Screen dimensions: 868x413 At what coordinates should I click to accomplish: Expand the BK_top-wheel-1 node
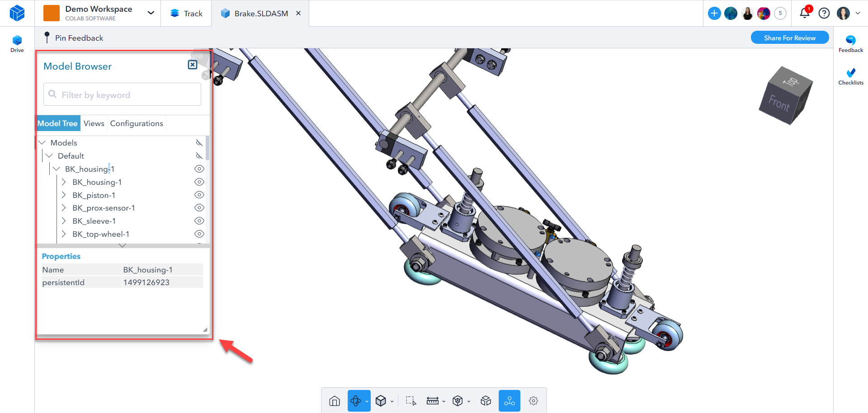tap(64, 234)
